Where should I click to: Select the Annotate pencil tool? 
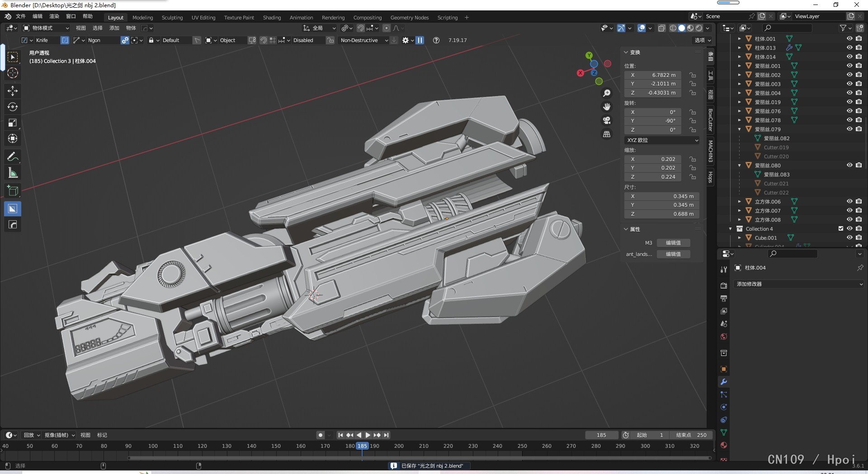(13, 157)
